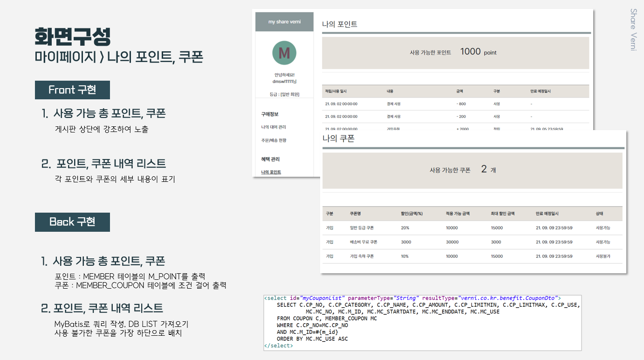Click 15000 max discount in 가입 축하 쿠폰 row
This screenshot has height=360, width=644.
[x=497, y=256]
